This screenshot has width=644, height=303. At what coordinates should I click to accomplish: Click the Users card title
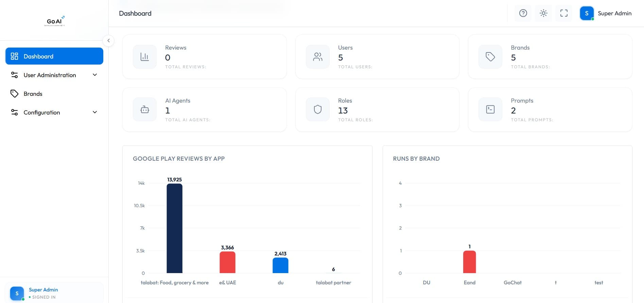[345, 48]
